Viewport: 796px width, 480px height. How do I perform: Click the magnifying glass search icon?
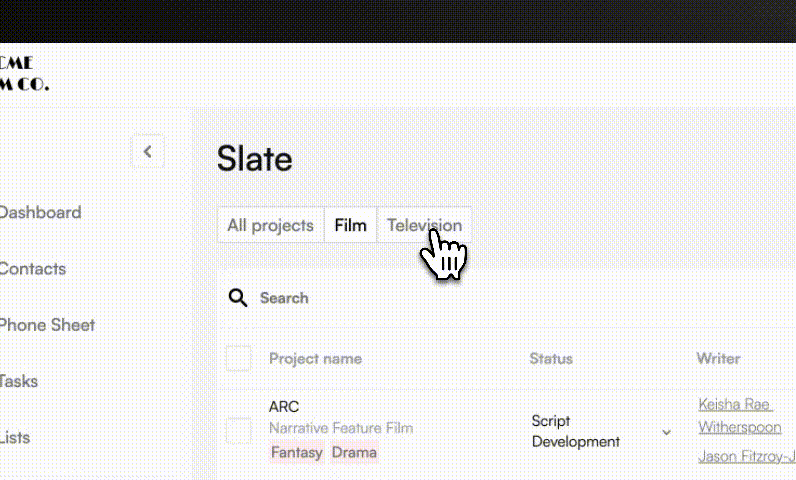pos(238,298)
